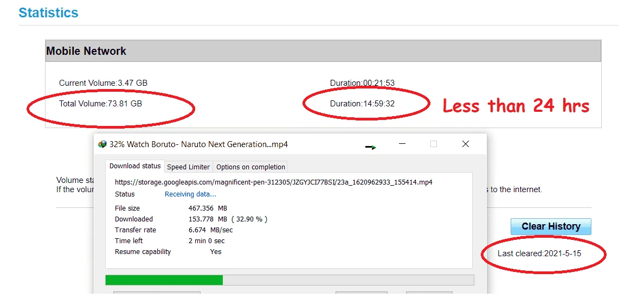This screenshot has width=644, height=298.
Task: Click the Clear History button
Action: [x=551, y=226]
